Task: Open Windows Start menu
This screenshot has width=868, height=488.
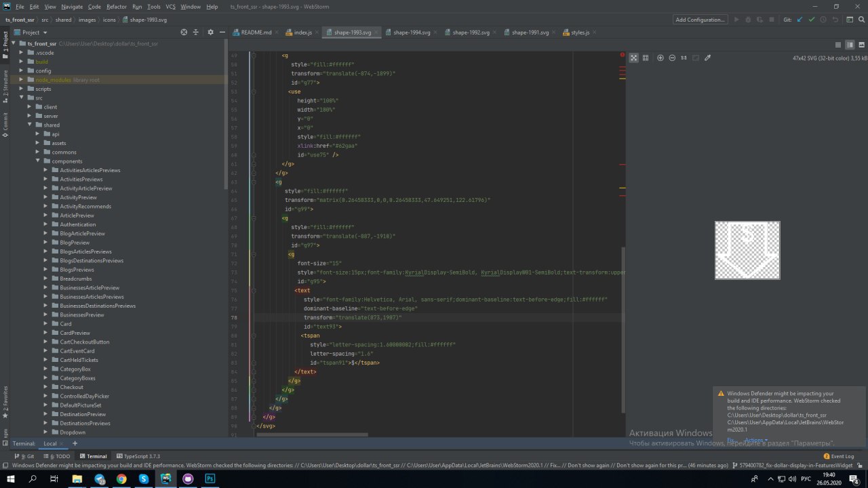Action: (x=11, y=479)
